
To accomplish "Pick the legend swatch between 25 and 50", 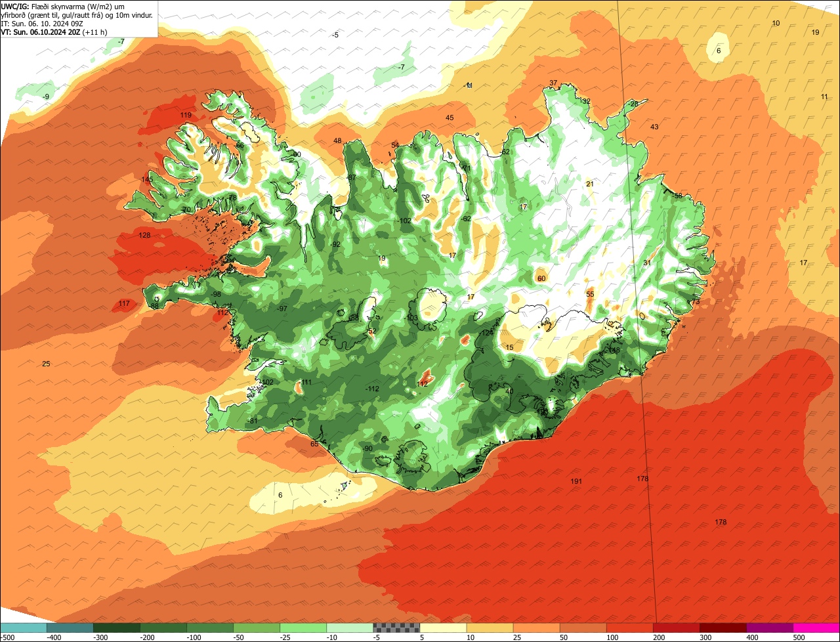I will [x=536, y=628].
